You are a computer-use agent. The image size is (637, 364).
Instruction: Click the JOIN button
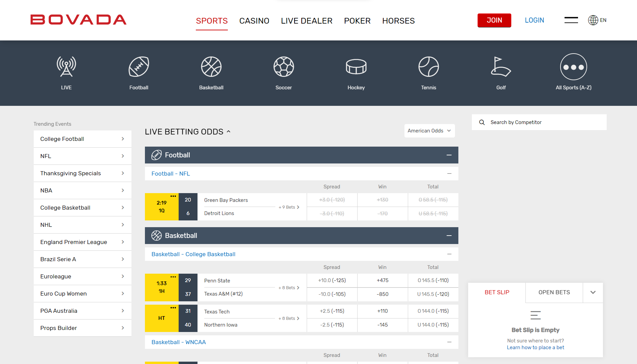click(x=494, y=20)
